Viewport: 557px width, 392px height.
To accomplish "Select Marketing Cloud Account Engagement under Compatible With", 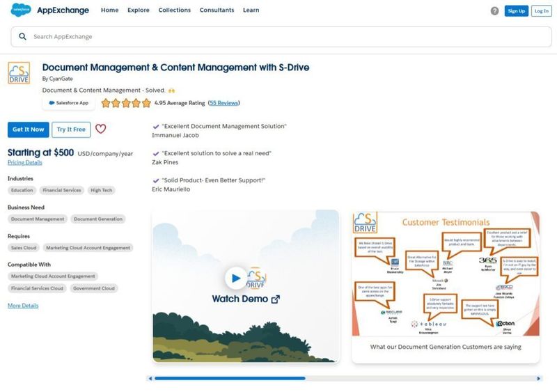I will [53, 276].
